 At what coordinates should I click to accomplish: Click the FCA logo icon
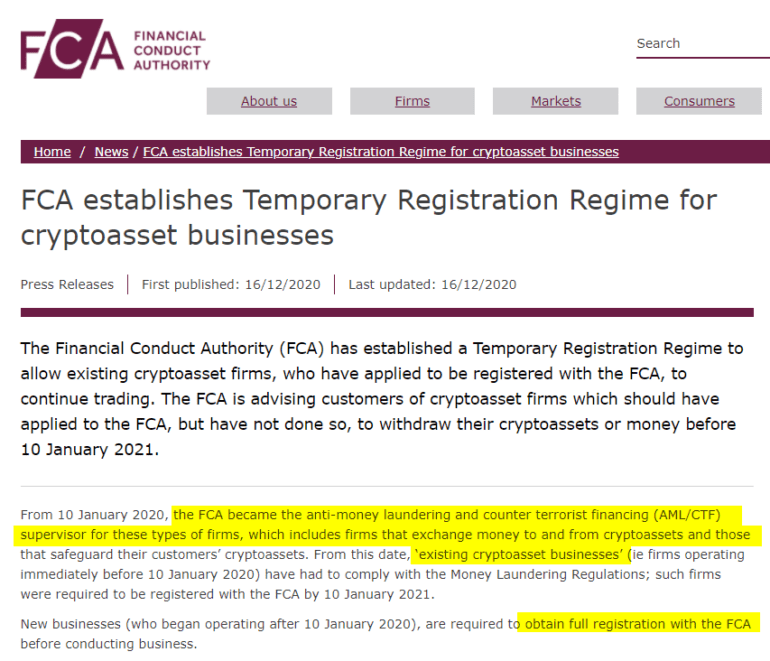click(x=72, y=49)
